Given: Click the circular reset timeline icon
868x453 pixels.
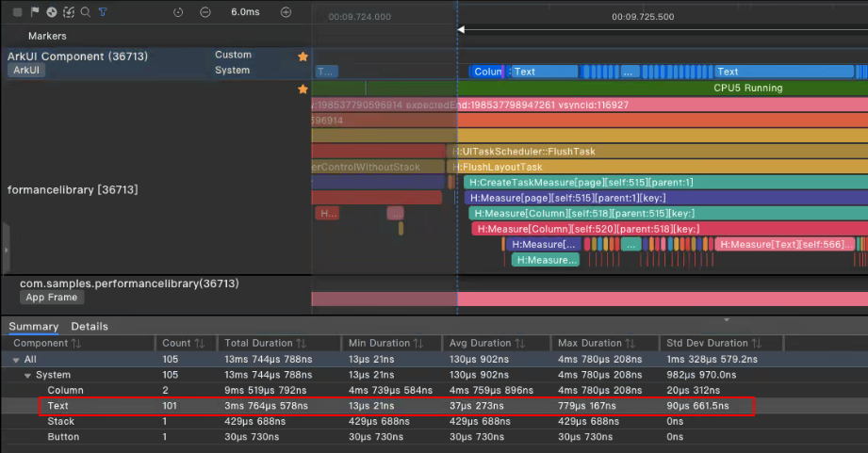Looking at the screenshot, I should [x=179, y=12].
